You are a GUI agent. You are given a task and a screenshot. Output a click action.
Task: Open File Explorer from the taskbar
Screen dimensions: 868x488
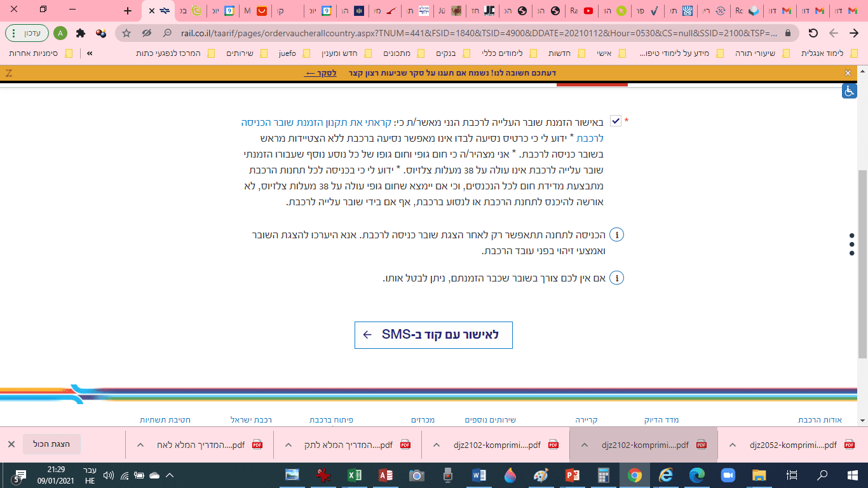coord(759,475)
